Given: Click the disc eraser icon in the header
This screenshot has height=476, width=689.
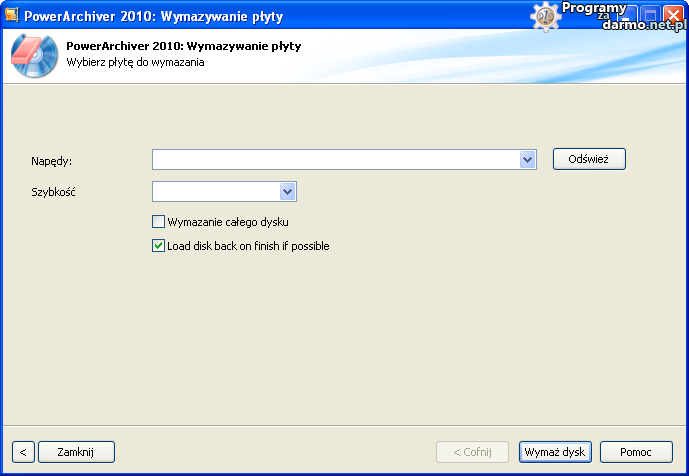Looking at the screenshot, I should tap(34, 55).
